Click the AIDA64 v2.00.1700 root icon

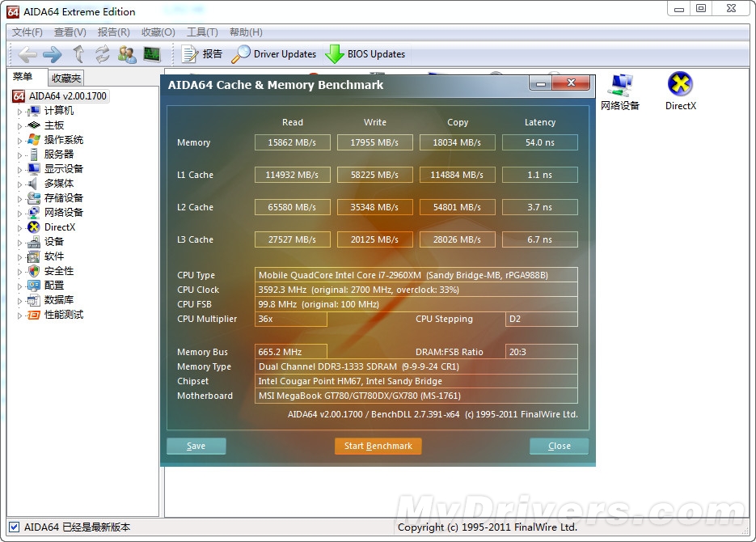19,96
